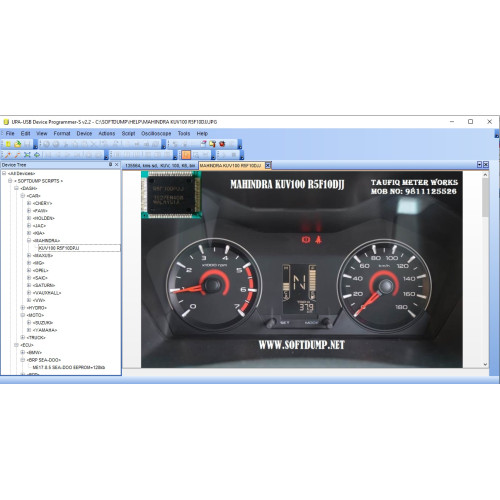Close the MAHINDRA KUV100 document tab

(268, 165)
